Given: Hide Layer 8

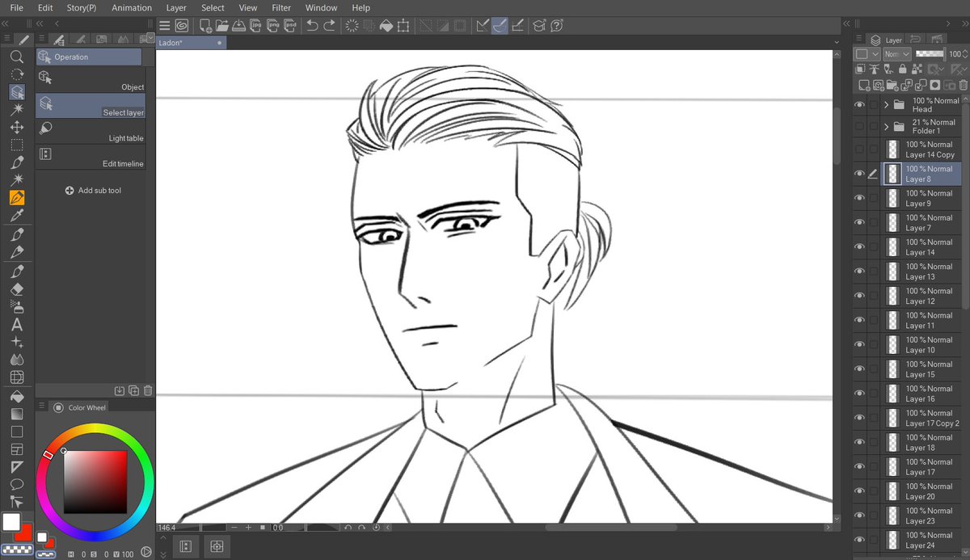Looking at the screenshot, I should [x=859, y=174].
